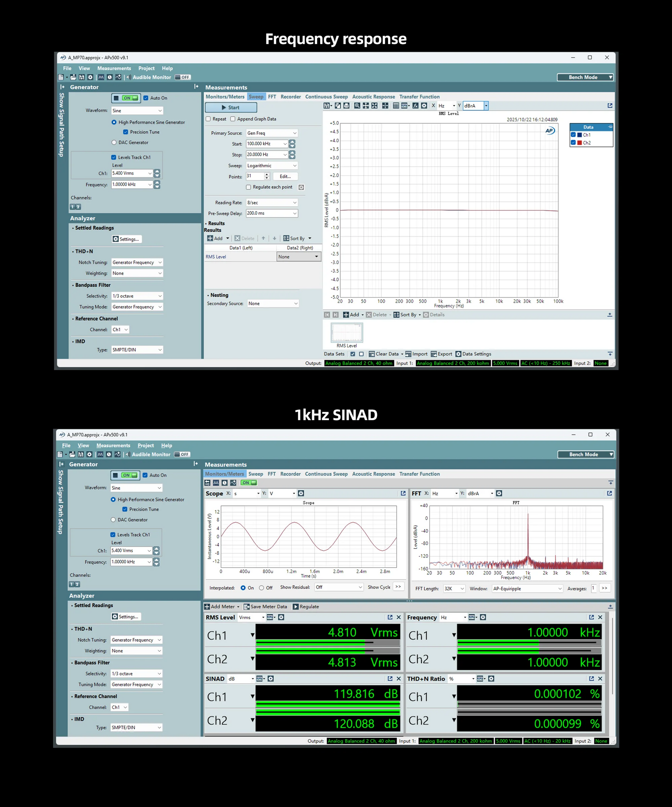Click the data table icon above sweep graph
Image resolution: width=672 pixels, height=807 pixels.
396,106
